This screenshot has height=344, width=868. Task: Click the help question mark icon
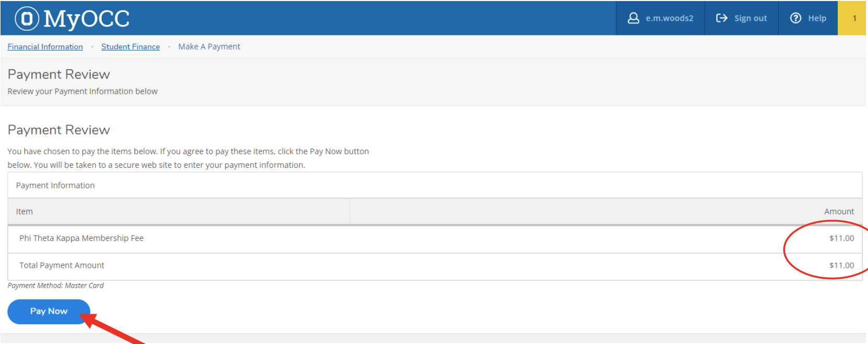[x=795, y=18]
